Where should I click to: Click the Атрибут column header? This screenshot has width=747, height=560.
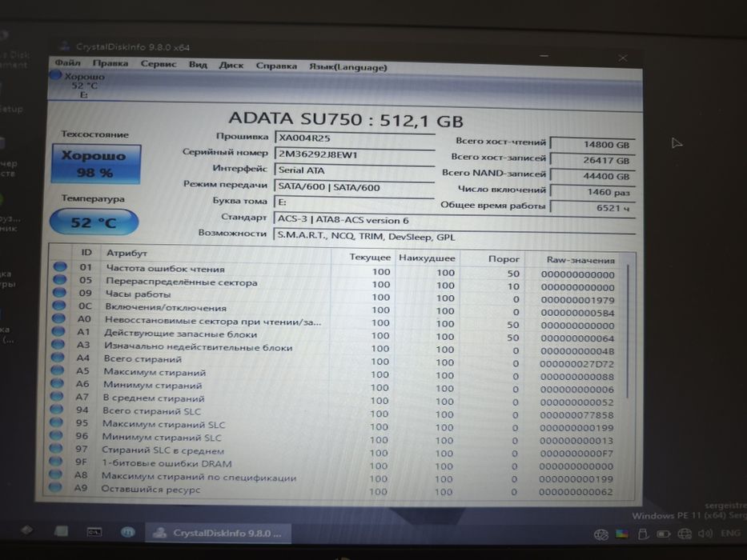(x=216, y=254)
